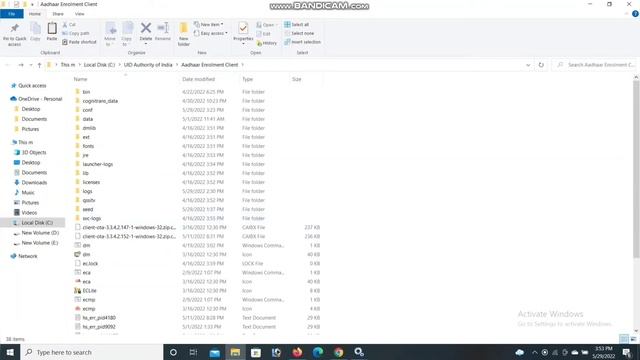Click the taskbar Type here to search box
640x360 pixels.
(92, 352)
